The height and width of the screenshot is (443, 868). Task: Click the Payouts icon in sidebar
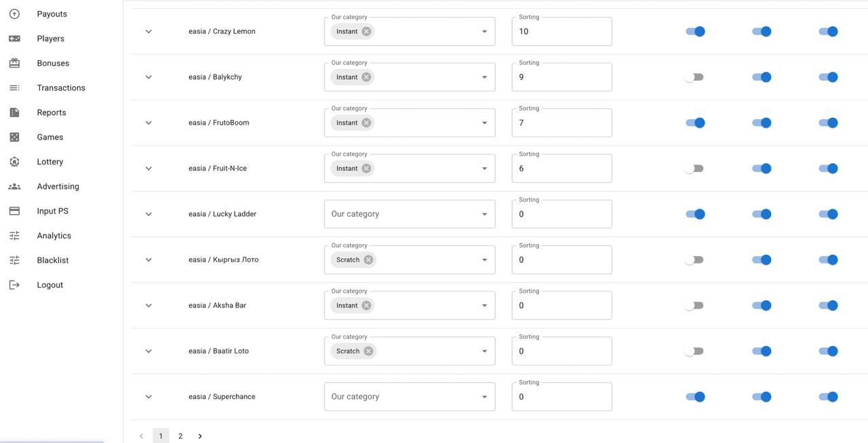pos(14,14)
